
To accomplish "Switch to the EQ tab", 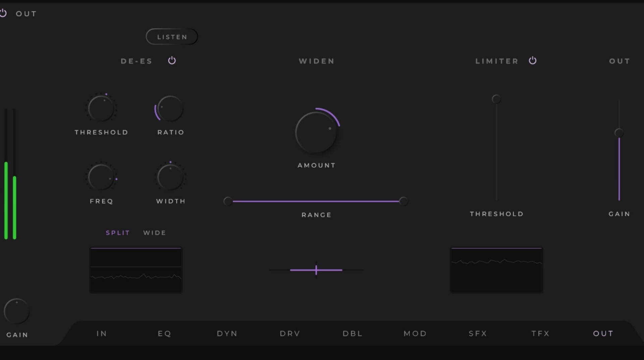I will [x=164, y=333].
